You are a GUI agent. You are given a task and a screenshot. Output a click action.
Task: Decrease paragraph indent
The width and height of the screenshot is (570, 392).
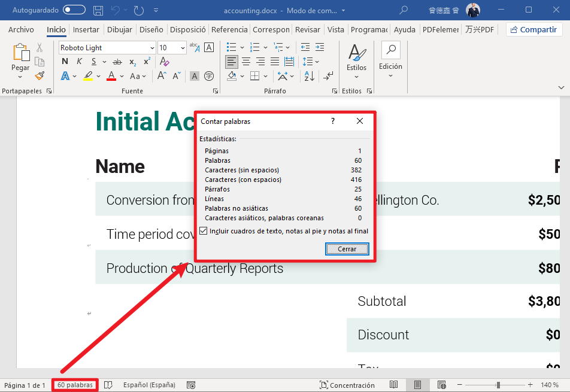[305, 47]
